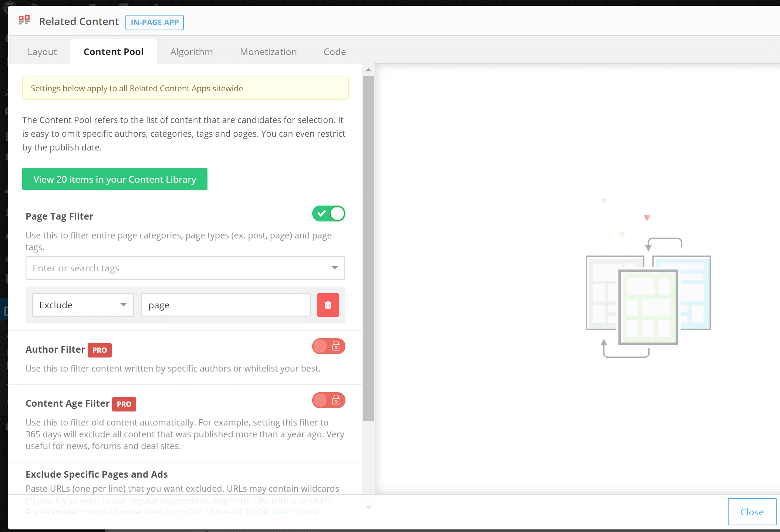This screenshot has height=532, width=780.
Task: Click the lock icon on Content Age Filter
Action: tap(335, 400)
